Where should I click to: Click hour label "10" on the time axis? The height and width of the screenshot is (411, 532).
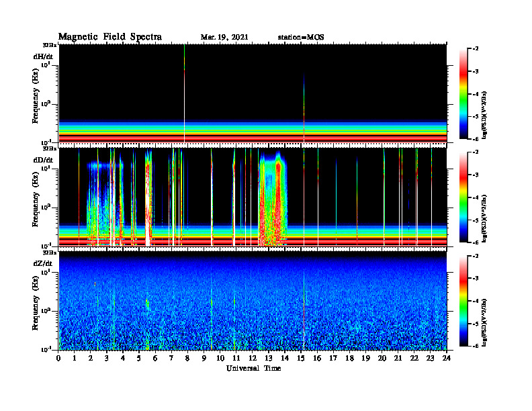point(220,358)
